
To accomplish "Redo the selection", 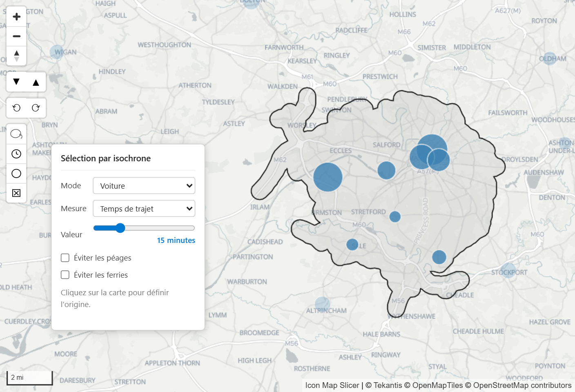I will (x=36, y=108).
